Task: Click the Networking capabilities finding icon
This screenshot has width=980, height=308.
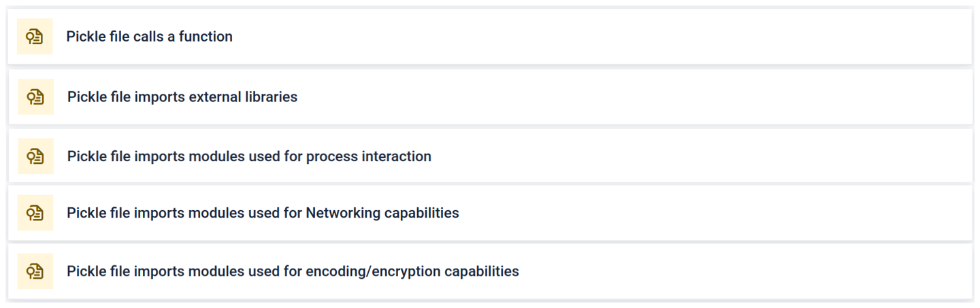Action: click(35, 213)
